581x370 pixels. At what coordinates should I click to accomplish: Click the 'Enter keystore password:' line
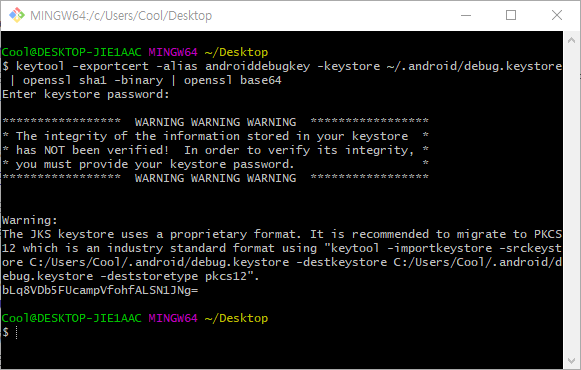click(86, 94)
